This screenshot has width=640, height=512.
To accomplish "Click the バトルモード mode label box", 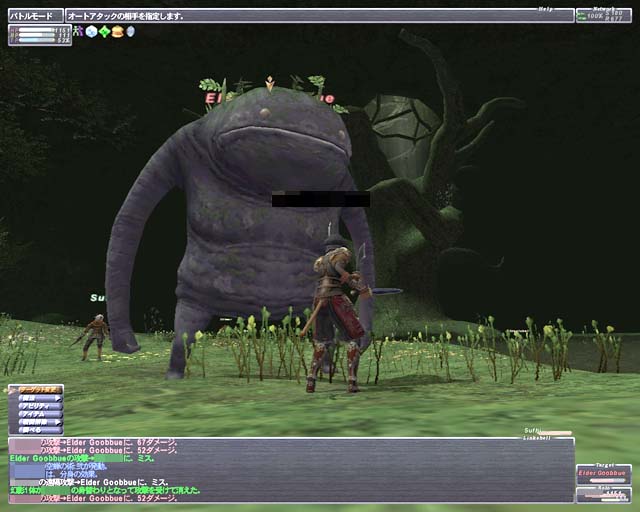I will [x=36, y=16].
